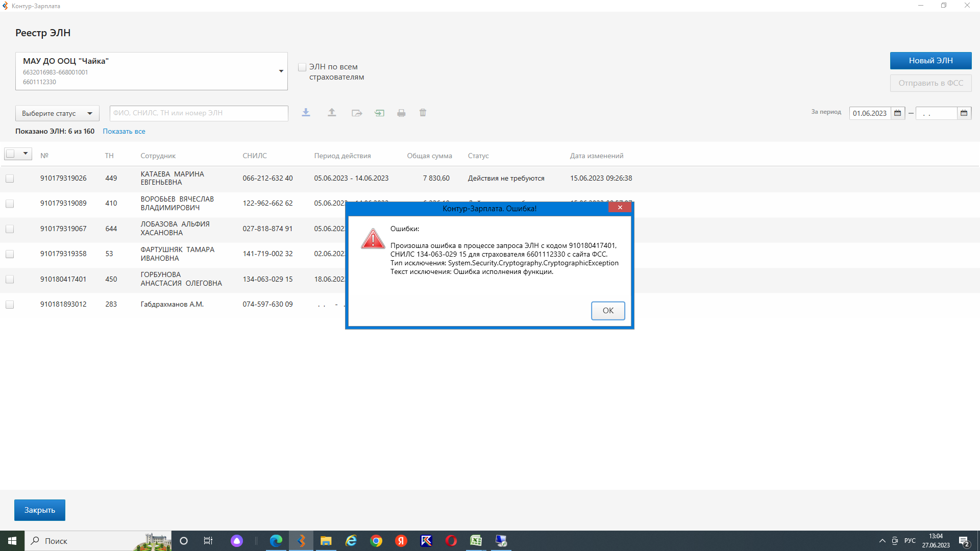Check the row for Габдрахманов А.М.
The image size is (980, 551).
(x=10, y=305)
